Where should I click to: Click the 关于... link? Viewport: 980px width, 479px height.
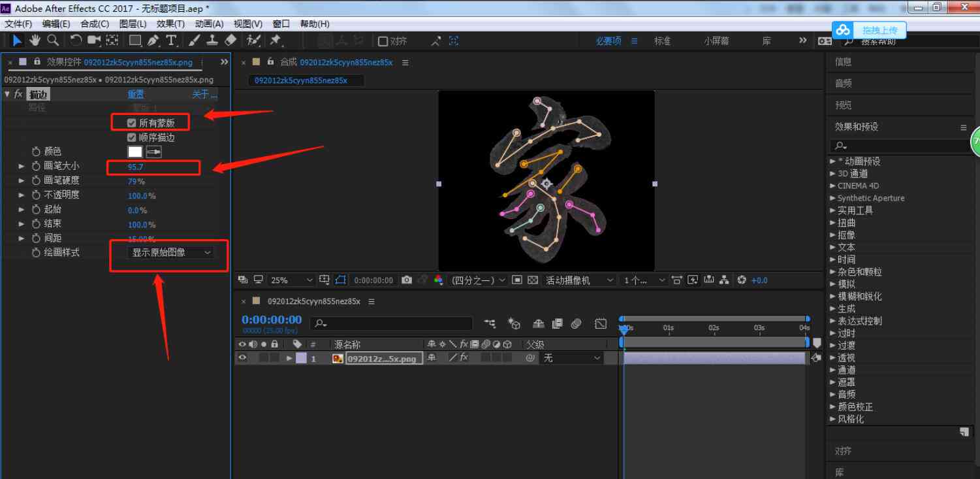[204, 94]
